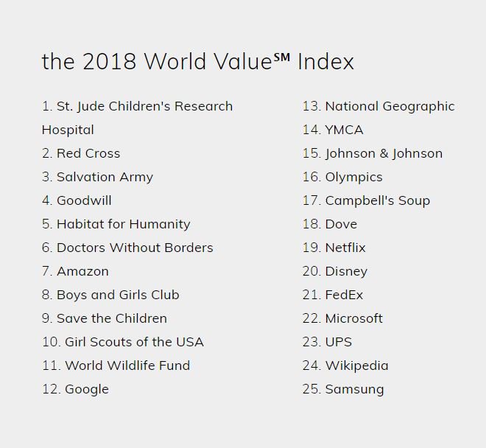Click the "16. Olympics" entry
486x448 pixels.
[x=342, y=177]
